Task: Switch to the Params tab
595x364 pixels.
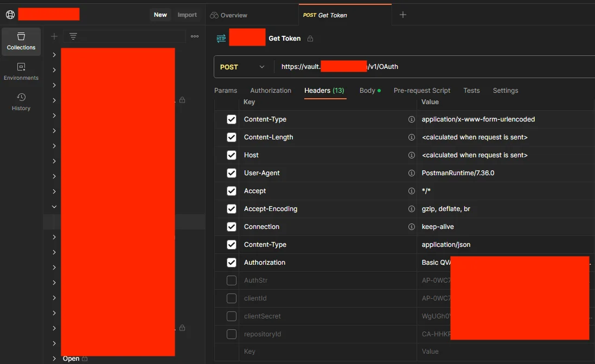Action: pos(226,91)
